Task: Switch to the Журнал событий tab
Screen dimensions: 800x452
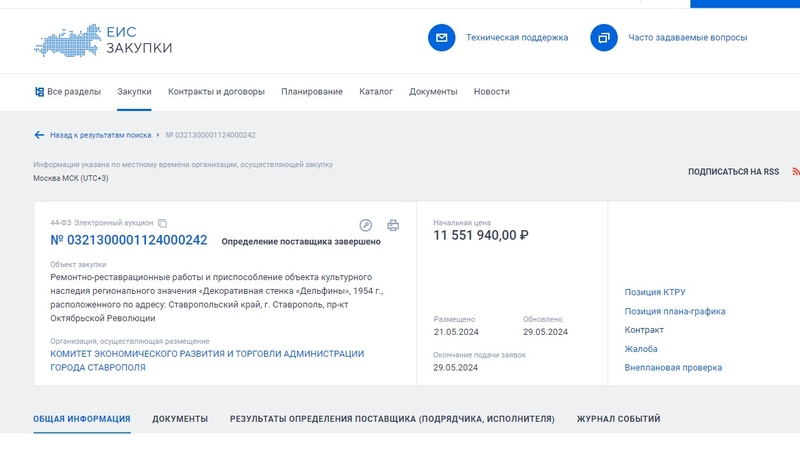Action: tap(618, 419)
